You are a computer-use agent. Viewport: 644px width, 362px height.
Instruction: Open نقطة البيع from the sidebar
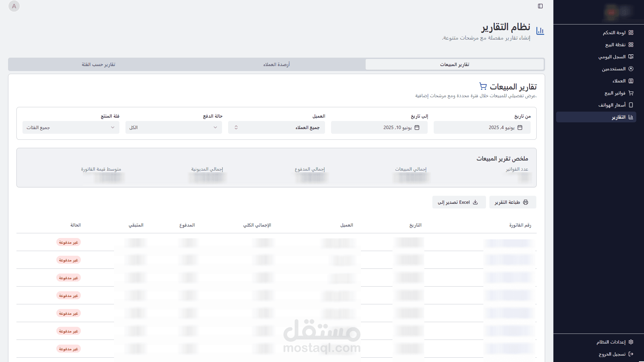point(615,45)
